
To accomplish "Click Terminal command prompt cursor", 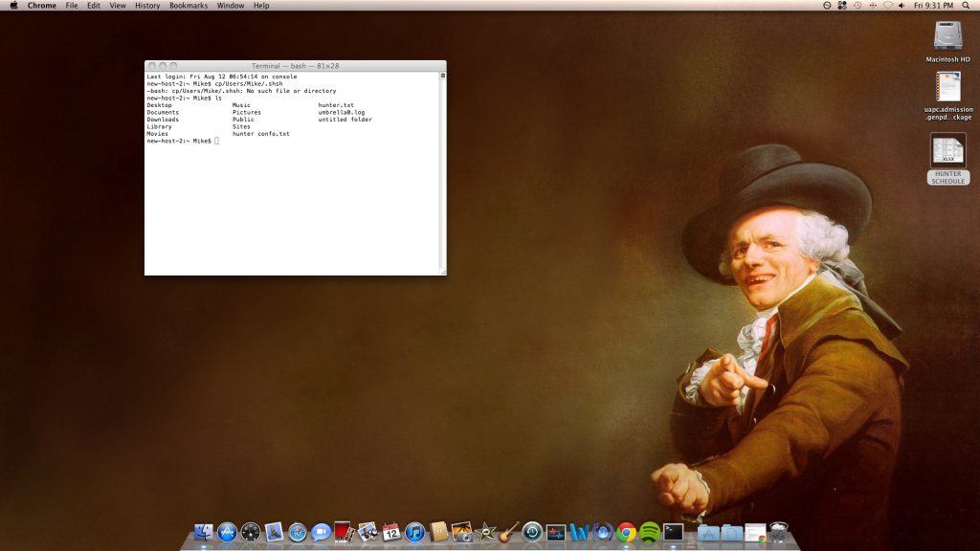I will coord(217,142).
